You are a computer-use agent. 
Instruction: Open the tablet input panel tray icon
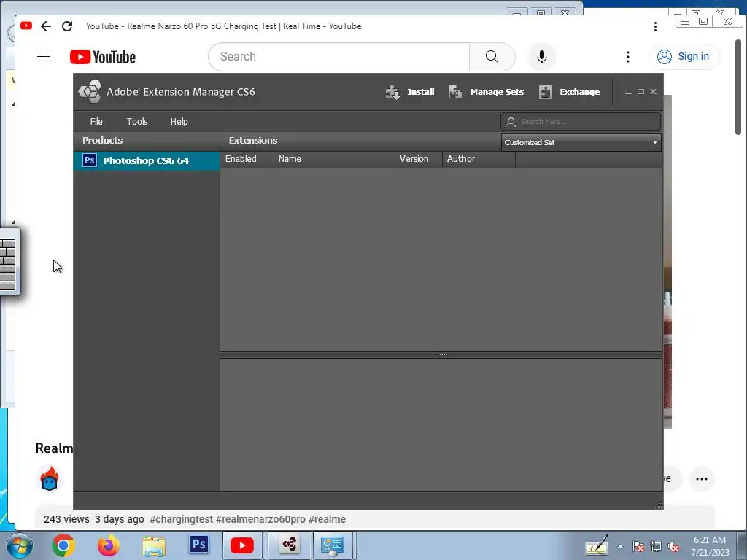597,545
